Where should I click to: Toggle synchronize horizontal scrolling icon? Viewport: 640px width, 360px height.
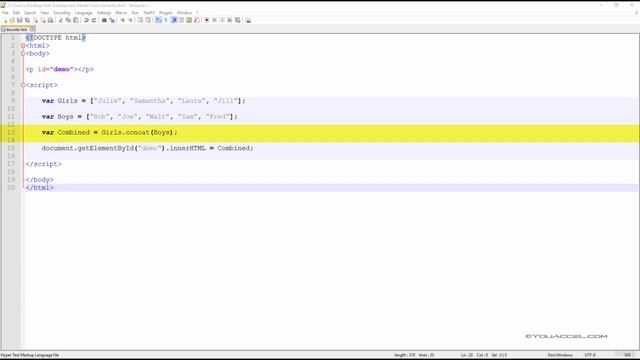148,20
